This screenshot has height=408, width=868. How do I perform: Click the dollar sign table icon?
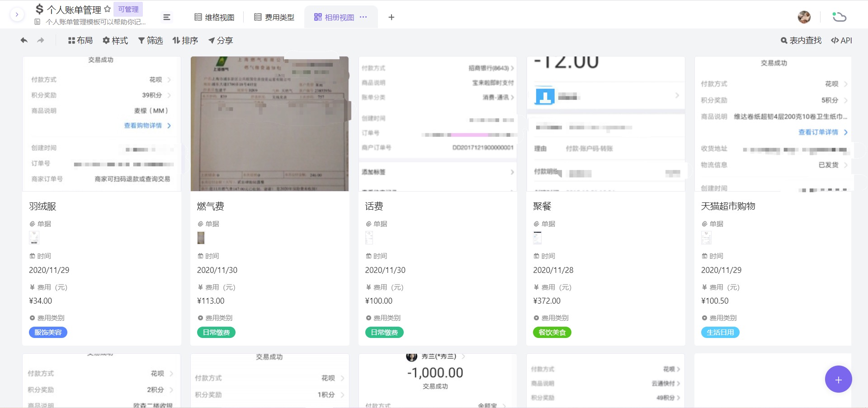tap(39, 9)
